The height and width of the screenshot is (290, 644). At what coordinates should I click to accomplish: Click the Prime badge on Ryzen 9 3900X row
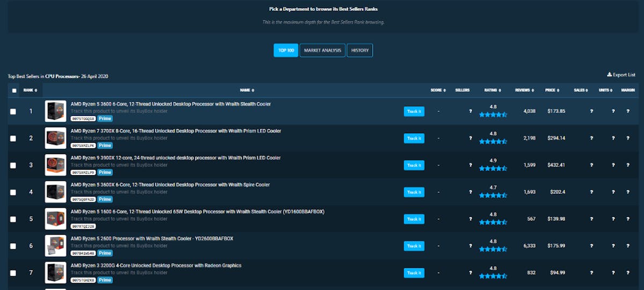click(x=105, y=172)
